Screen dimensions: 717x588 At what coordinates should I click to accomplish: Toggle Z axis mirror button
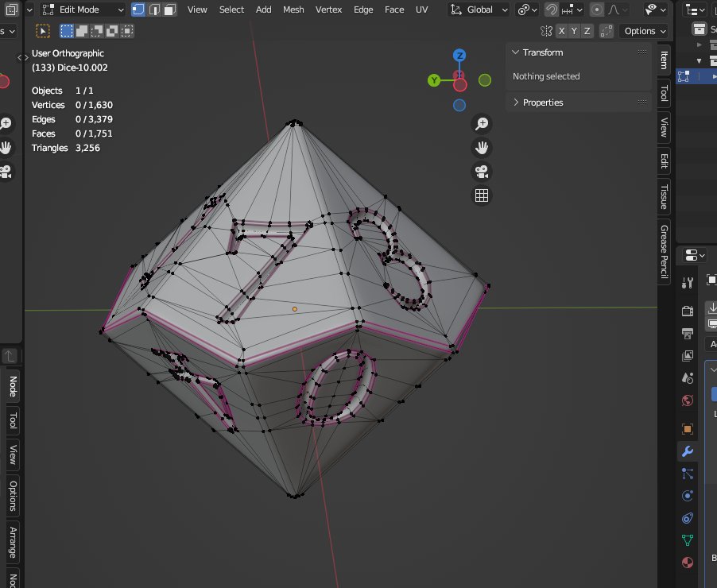pyautogui.click(x=587, y=31)
